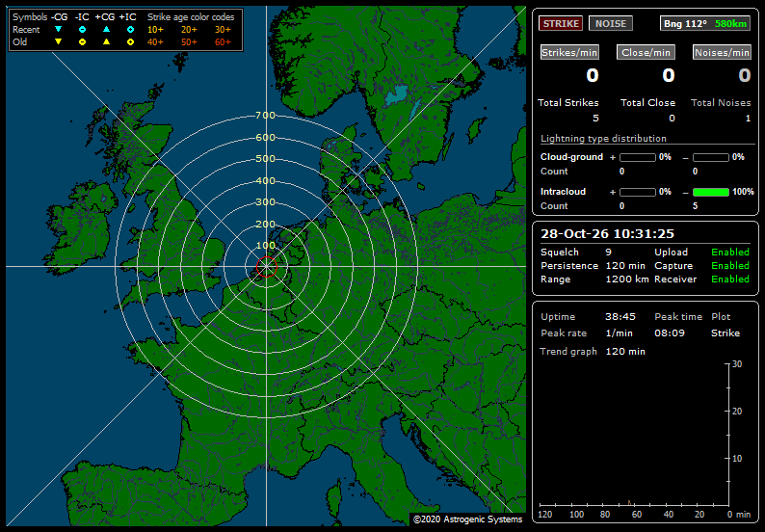
Task: Click the Lightning type distribution heading
Action: (603, 139)
